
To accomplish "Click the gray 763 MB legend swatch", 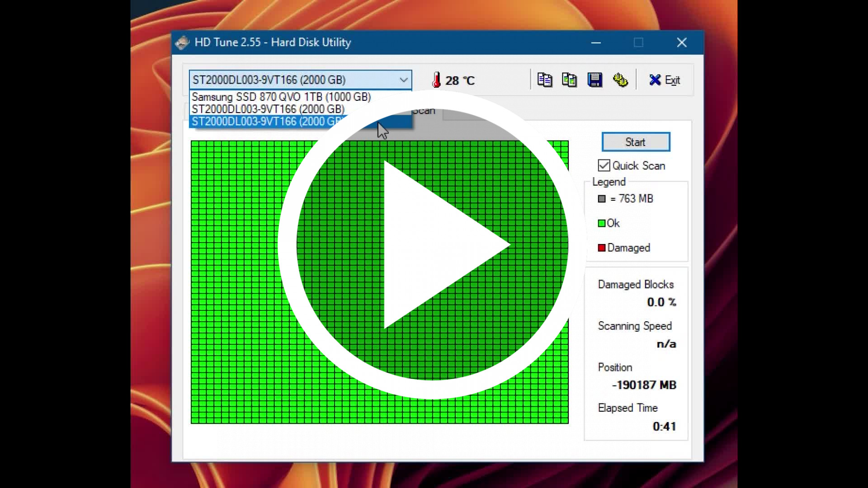I will click(x=601, y=199).
